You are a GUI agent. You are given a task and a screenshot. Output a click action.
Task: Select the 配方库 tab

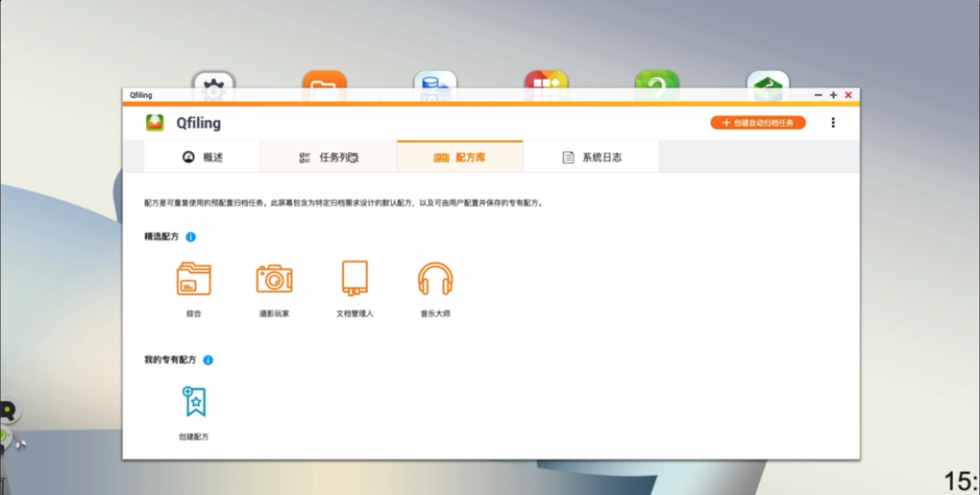(x=460, y=158)
